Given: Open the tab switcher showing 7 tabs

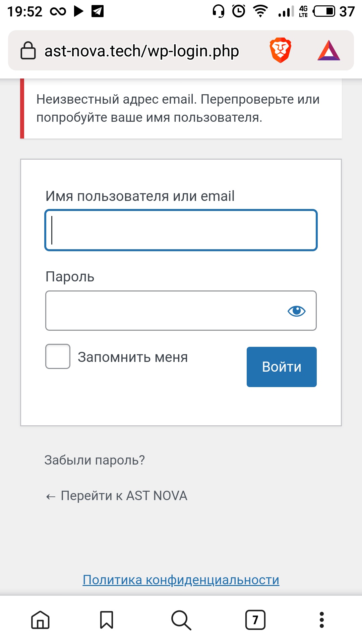Looking at the screenshot, I should click(255, 620).
